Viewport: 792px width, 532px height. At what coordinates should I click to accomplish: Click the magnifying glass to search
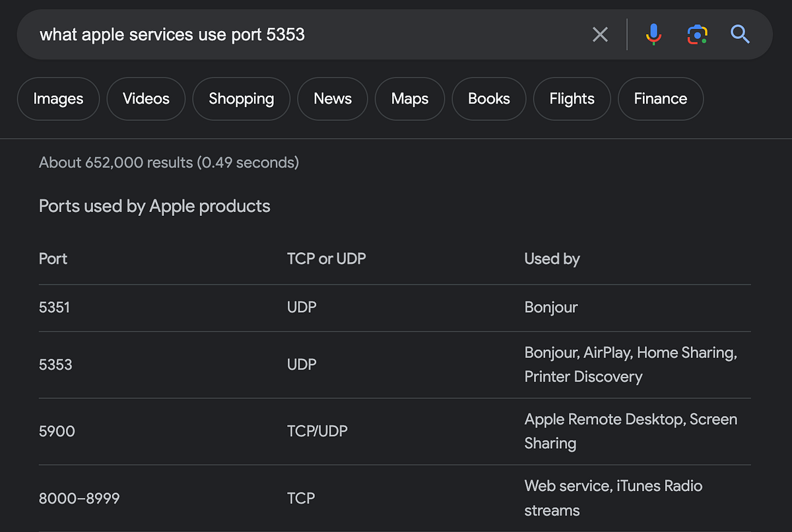click(x=740, y=35)
